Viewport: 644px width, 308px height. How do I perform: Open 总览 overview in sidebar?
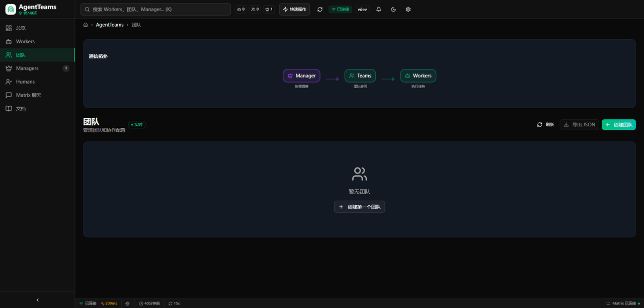[x=37, y=28]
